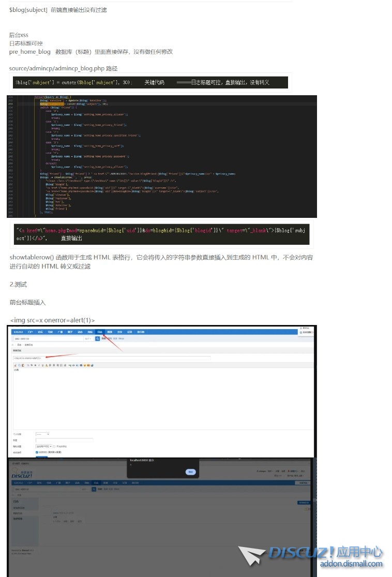Click the 日志 heading in the dark sidebar
392x577 pixels.
point(16,501)
